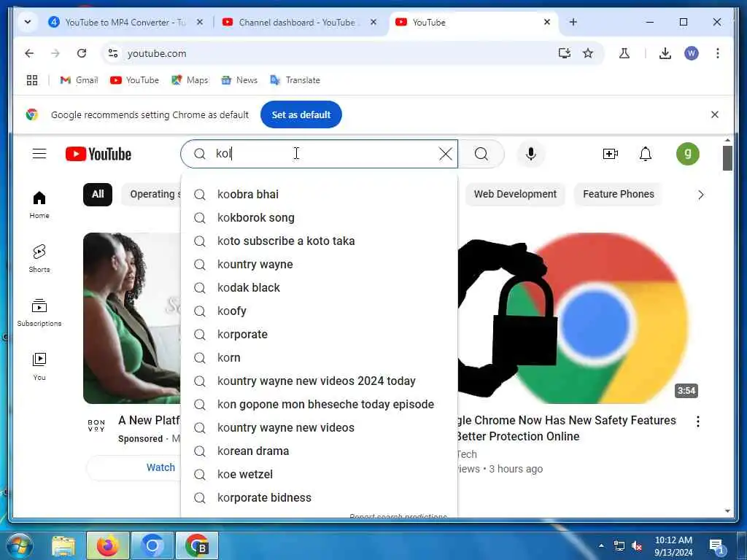This screenshot has height=560, width=747.
Task: Open video options for Chrome safety video
Action: tap(698, 421)
